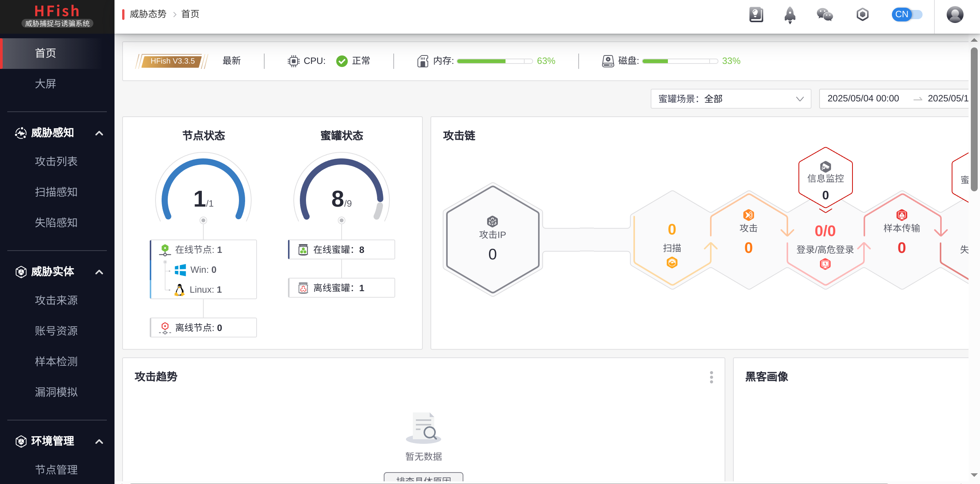Click the hexagon icon in top bar
The height and width of the screenshot is (484, 980).
pyautogui.click(x=862, y=15)
